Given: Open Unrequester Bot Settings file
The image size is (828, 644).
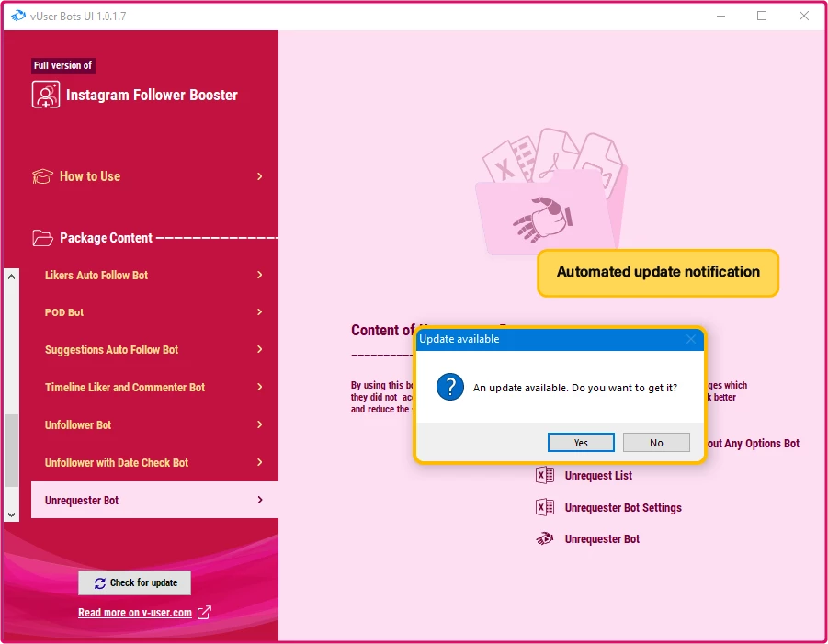Looking at the screenshot, I should point(623,508).
